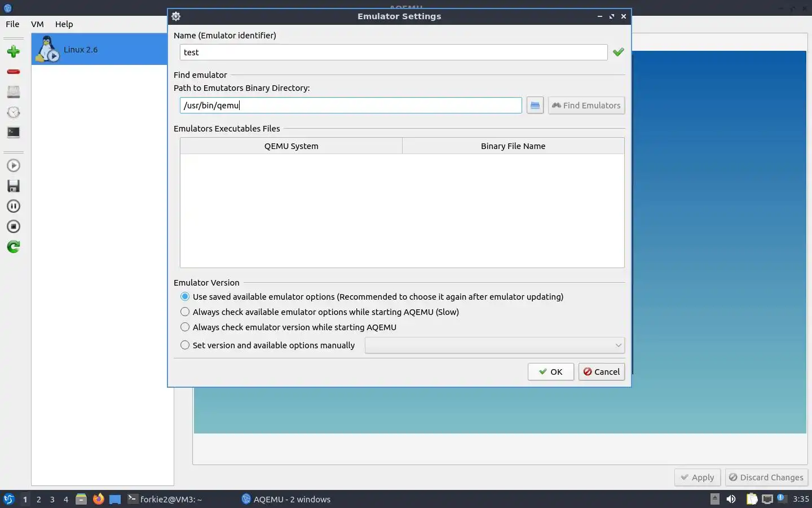Viewport: 812px width, 508px height.
Task: Switch to workspace 3
Action: pyautogui.click(x=52, y=500)
